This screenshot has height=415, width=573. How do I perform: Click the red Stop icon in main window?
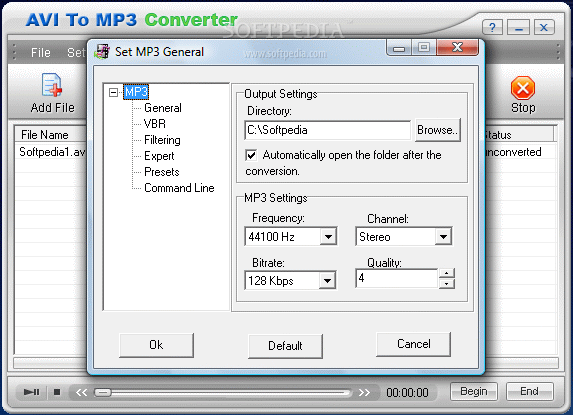tap(523, 88)
